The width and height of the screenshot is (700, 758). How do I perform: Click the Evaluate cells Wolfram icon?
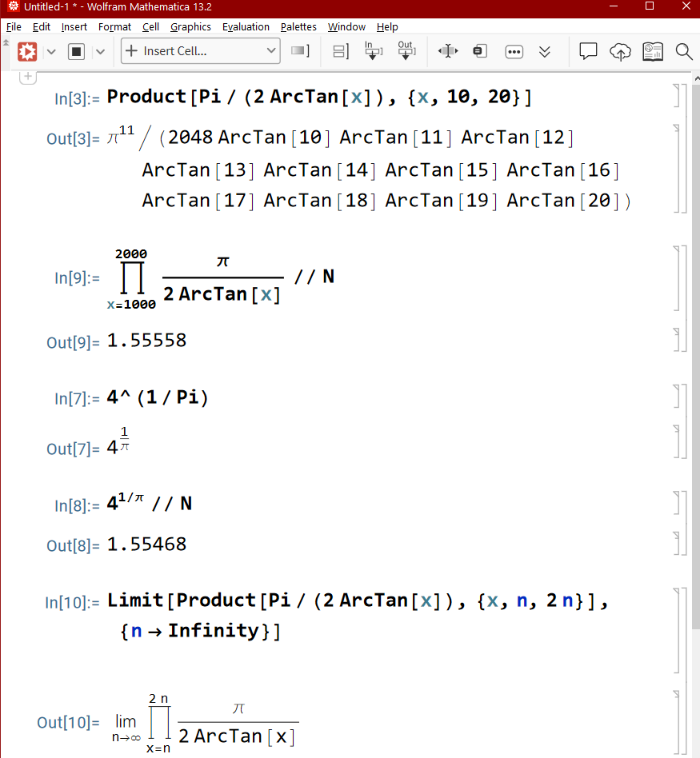[x=27, y=51]
